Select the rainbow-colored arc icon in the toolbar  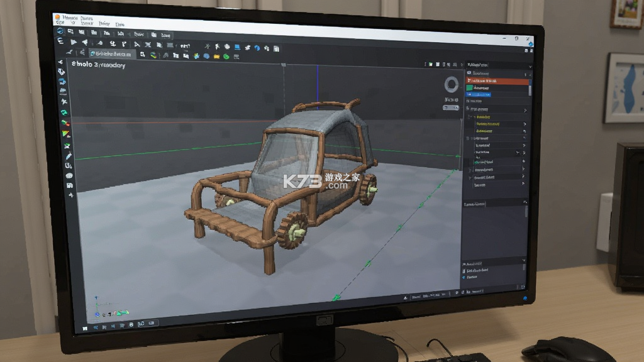click(153, 55)
